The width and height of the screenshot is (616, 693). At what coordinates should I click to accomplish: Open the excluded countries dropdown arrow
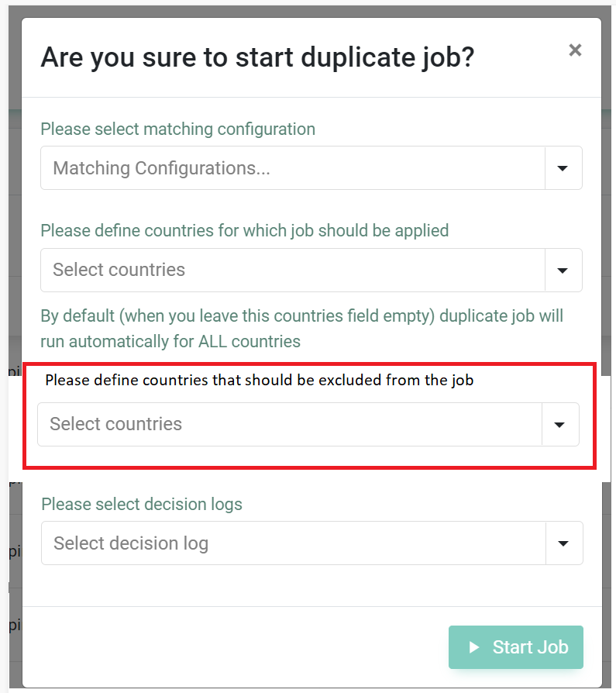(x=560, y=425)
